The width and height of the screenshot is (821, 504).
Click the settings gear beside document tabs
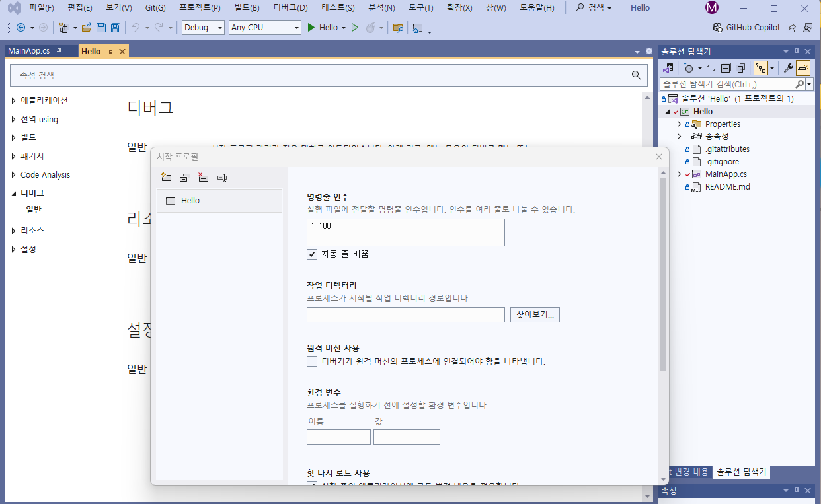coord(648,51)
